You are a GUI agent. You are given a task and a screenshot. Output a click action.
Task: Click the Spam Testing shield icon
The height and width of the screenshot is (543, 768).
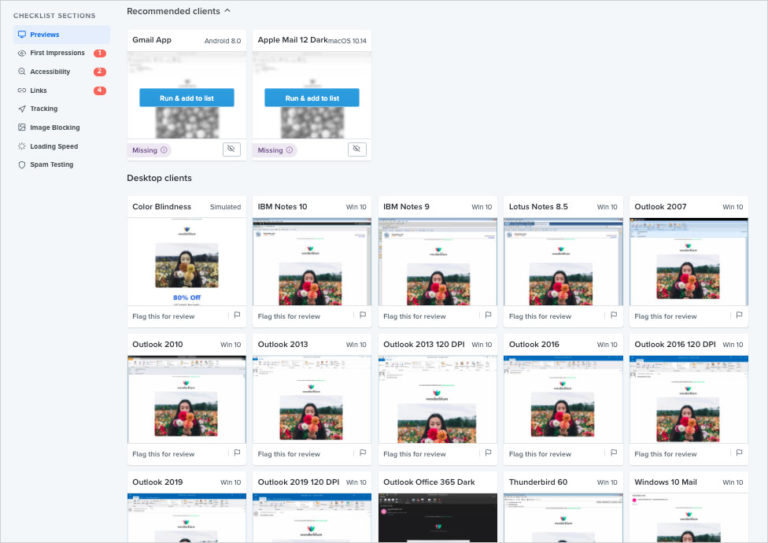point(22,165)
